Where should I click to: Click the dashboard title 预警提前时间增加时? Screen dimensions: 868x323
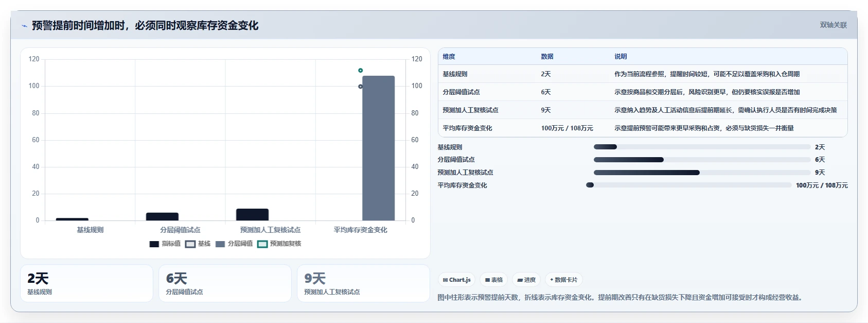click(x=145, y=26)
